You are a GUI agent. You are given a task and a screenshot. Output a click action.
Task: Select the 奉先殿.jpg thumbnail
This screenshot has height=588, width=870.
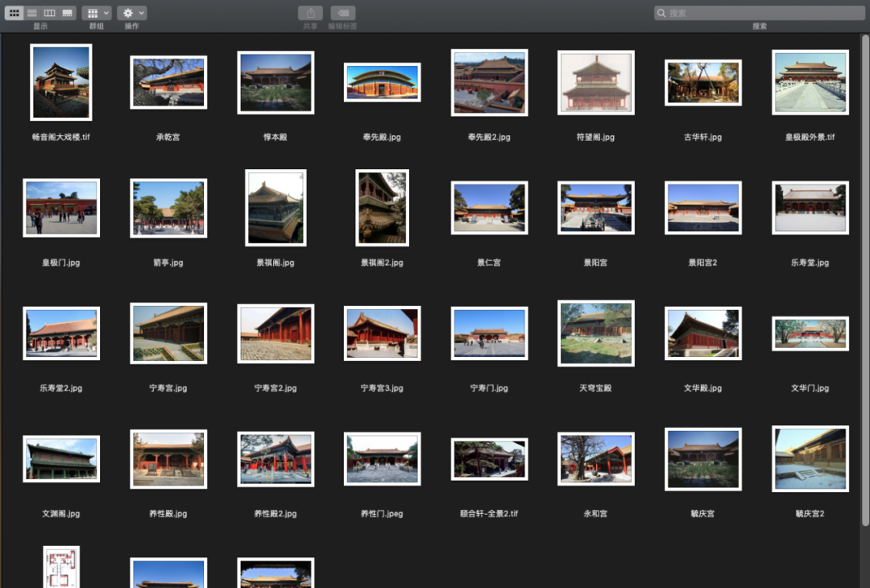[383, 82]
